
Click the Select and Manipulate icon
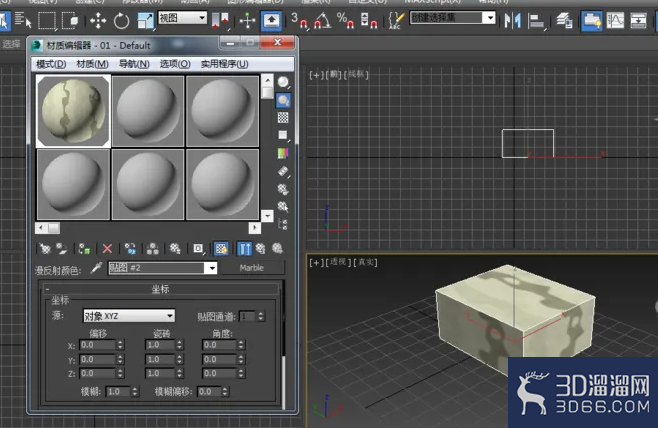[x=247, y=20]
